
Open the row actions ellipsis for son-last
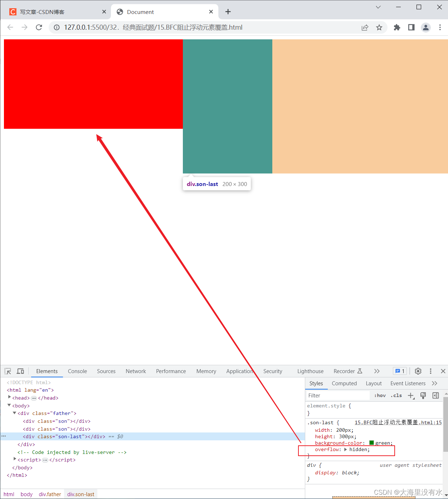tap(4, 436)
